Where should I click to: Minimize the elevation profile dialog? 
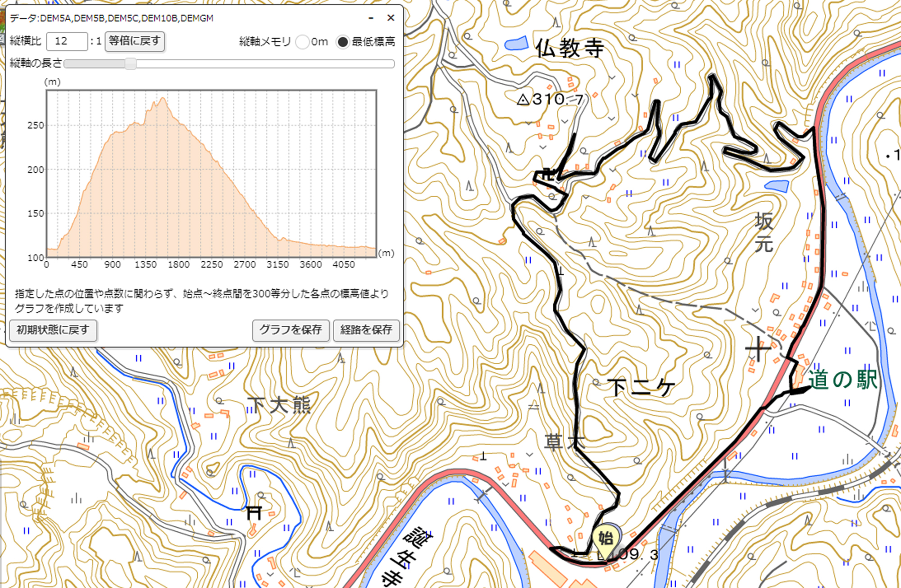click(371, 18)
